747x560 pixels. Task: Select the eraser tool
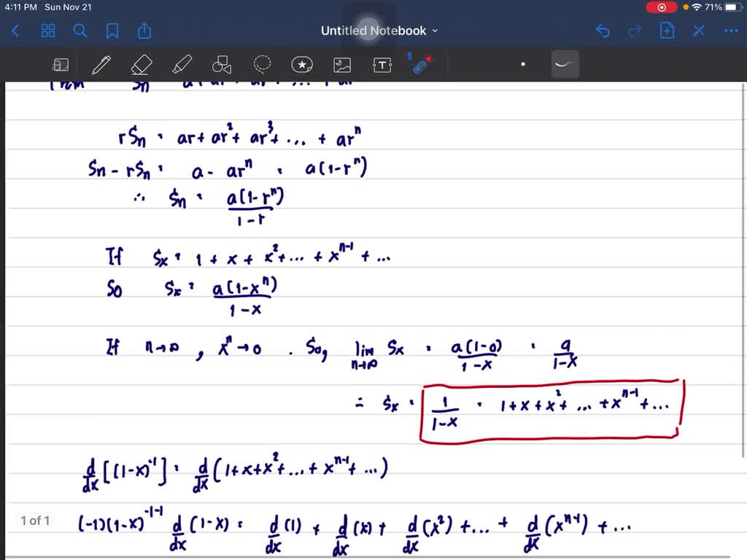142,64
